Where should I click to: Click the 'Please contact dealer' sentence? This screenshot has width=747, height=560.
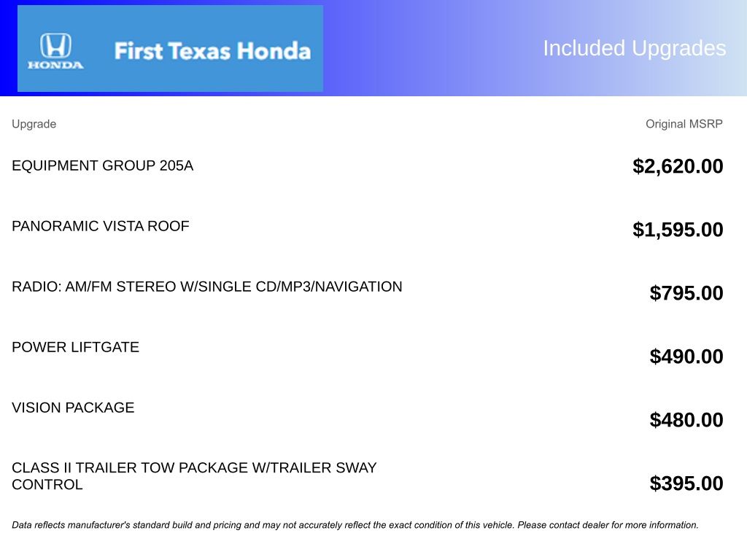608,525
